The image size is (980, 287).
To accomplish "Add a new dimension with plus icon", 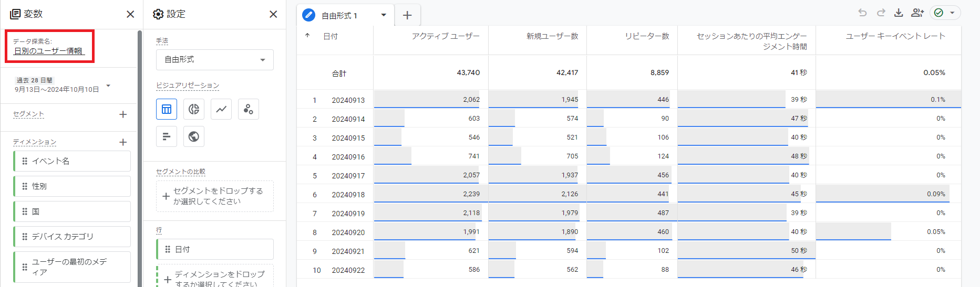I will 123,142.
